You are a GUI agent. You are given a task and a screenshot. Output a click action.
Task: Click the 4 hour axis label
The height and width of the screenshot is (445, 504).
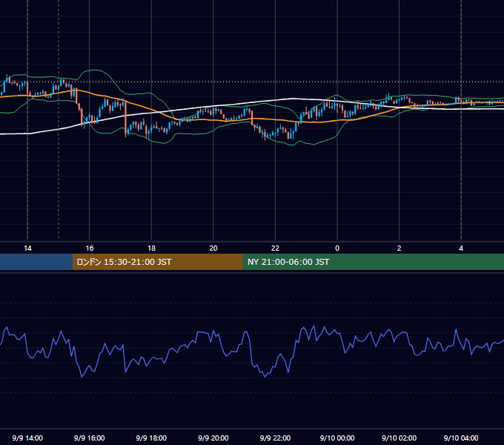click(x=461, y=248)
